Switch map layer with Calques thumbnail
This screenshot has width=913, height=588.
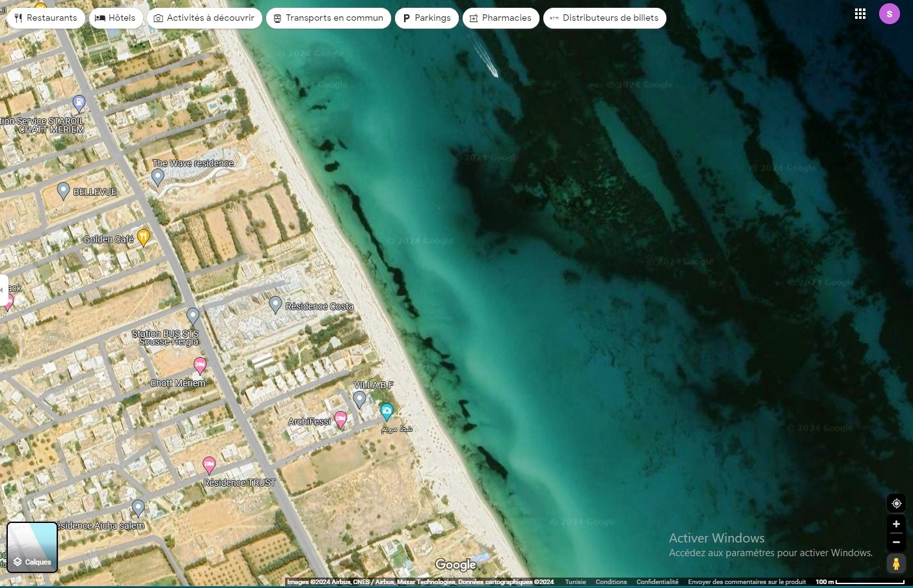32,547
